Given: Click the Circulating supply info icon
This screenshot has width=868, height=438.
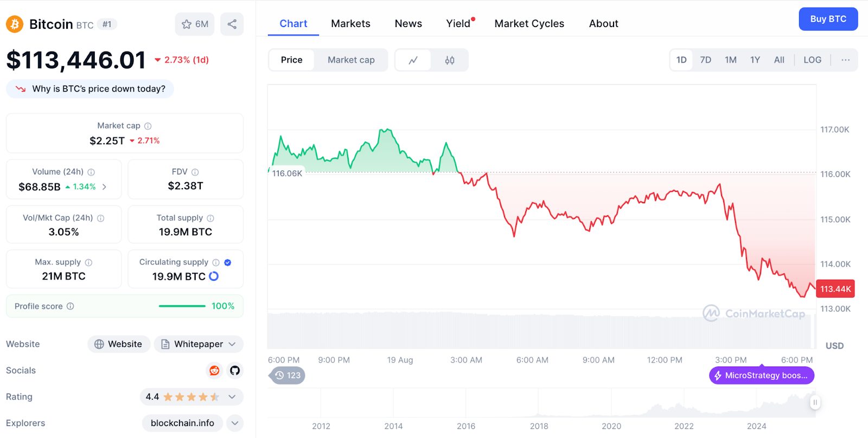Looking at the screenshot, I should (x=216, y=262).
